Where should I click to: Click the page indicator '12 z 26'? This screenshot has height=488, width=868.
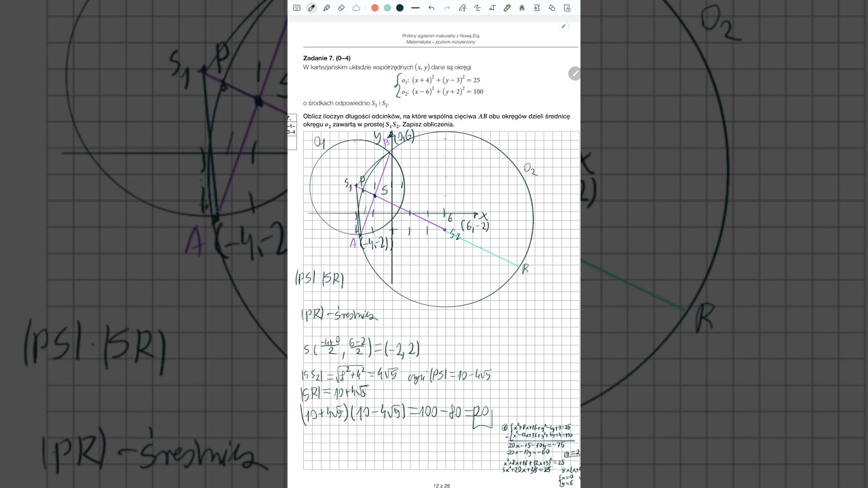click(x=441, y=485)
